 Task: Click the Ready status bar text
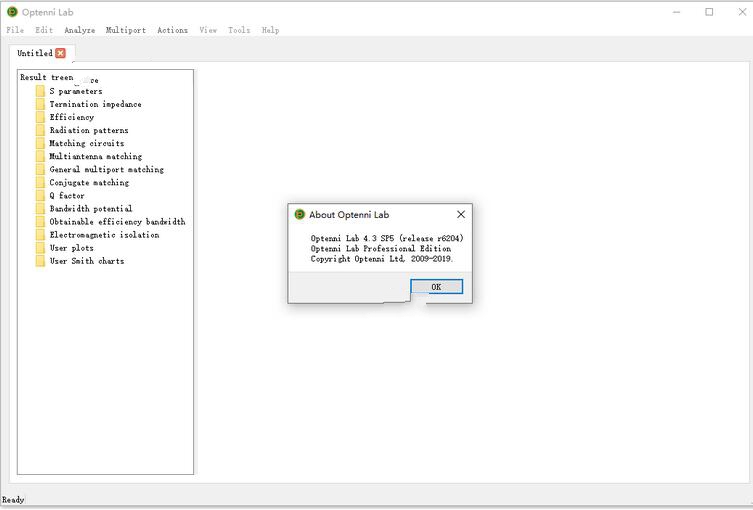point(13,500)
